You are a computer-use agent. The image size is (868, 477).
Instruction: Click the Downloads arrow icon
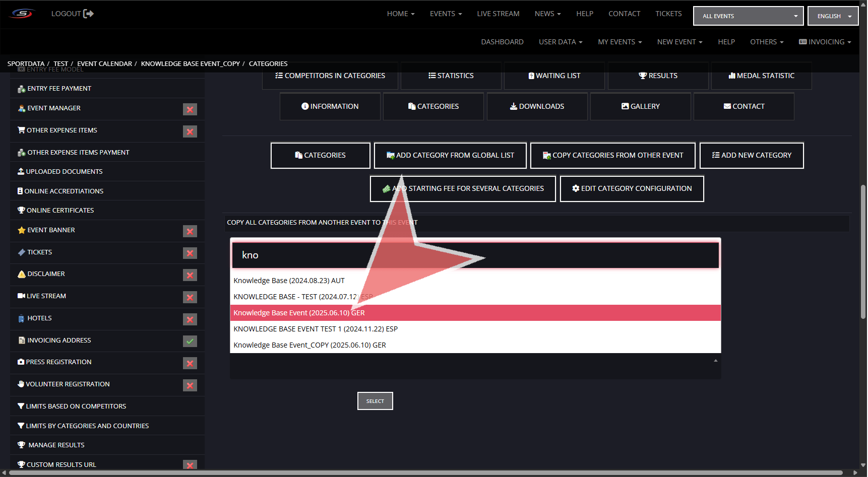click(x=513, y=106)
